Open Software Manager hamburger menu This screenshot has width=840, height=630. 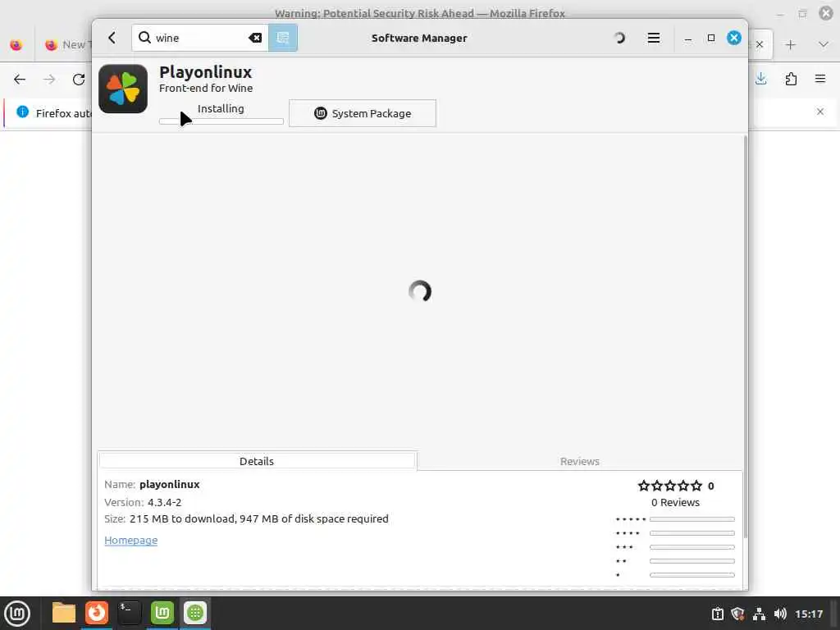[654, 38]
